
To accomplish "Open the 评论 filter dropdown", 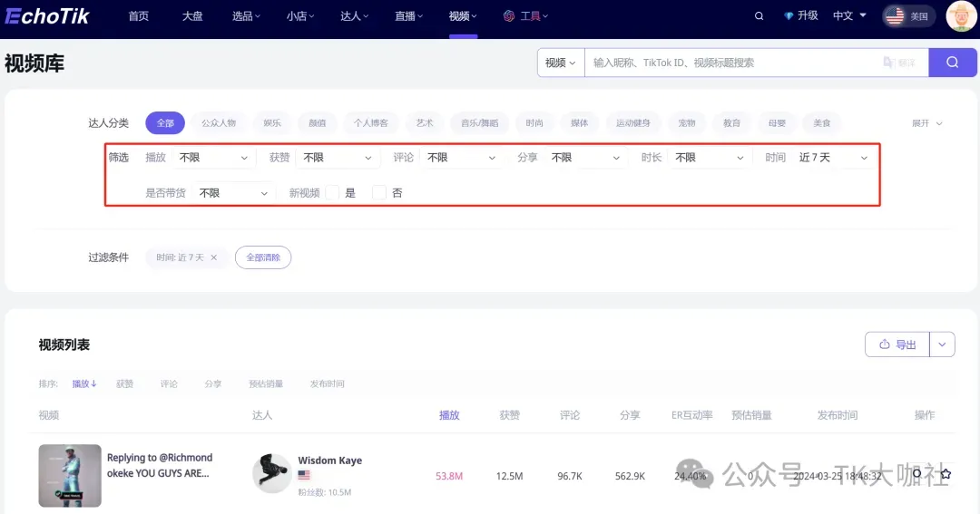I will tap(461, 158).
